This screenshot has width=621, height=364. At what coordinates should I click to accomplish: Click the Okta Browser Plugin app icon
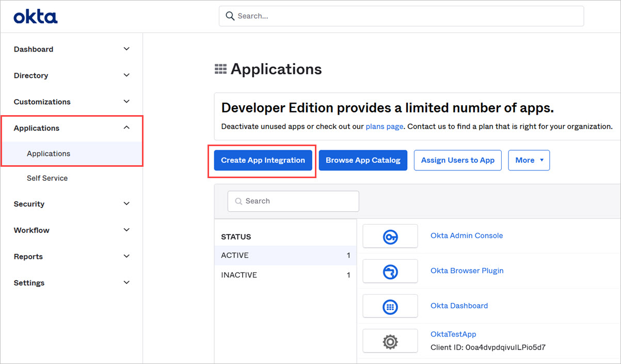[x=390, y=271]
